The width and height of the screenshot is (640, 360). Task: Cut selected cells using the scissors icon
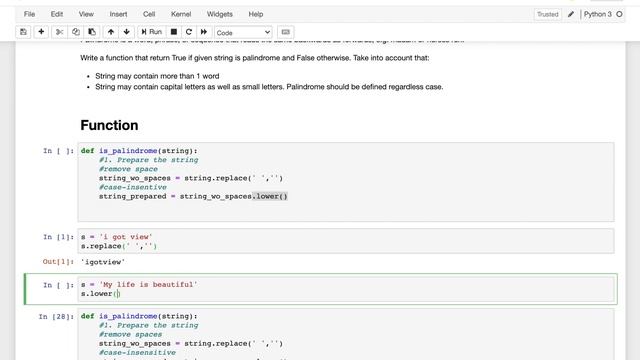(60, 32)
